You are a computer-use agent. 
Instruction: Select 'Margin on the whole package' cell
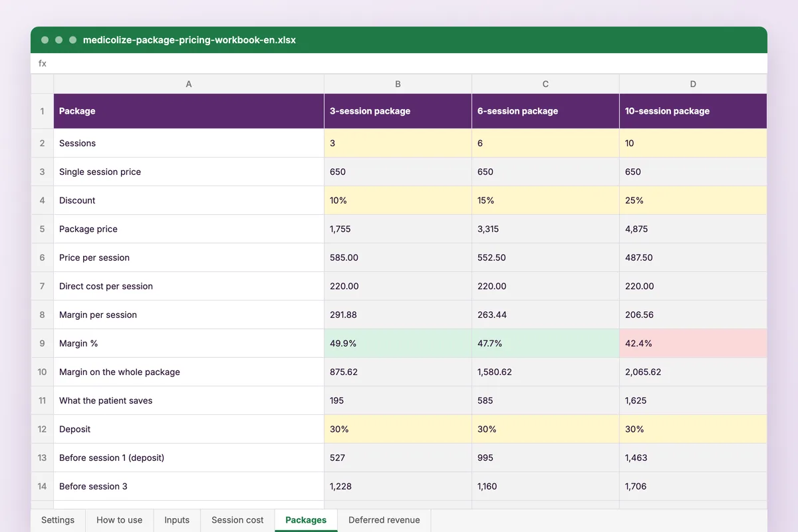click(x=189, y=372)
